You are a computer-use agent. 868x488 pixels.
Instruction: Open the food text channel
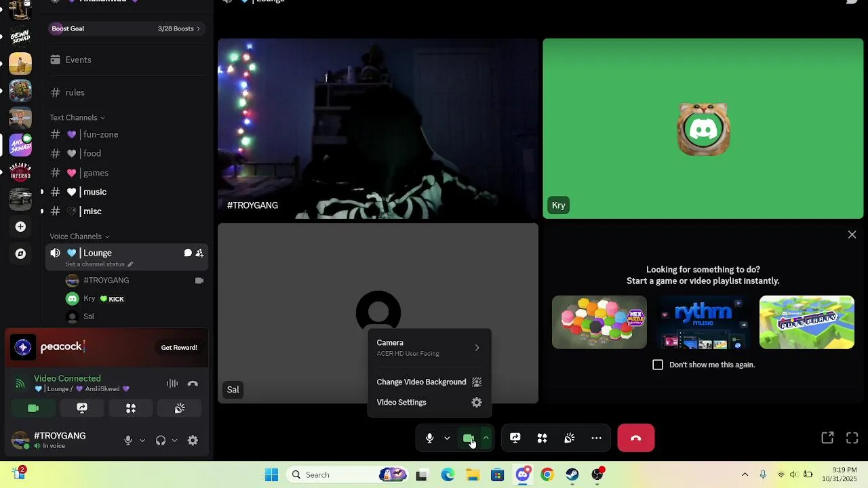[x=126, y=154]
